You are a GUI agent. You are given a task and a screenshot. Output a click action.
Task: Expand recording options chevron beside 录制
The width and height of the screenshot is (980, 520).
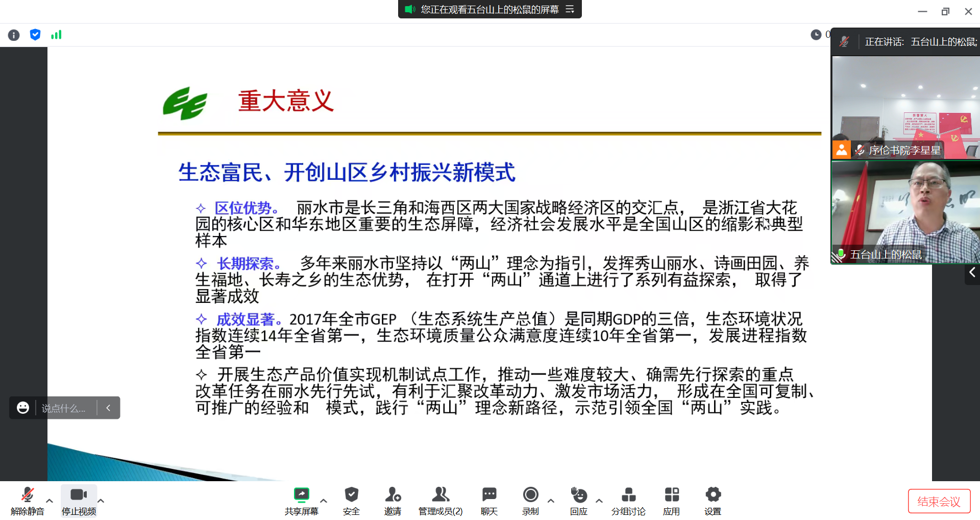tap(551, 501)
